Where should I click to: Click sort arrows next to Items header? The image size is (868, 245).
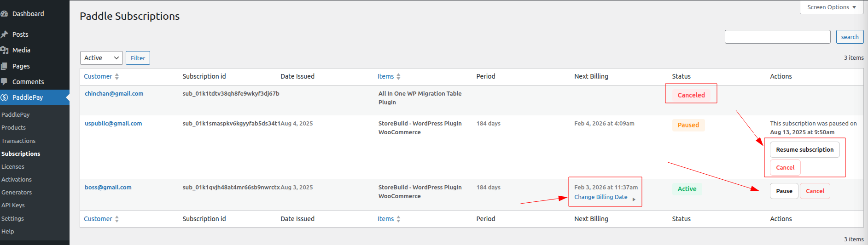(x=398, y=77)
